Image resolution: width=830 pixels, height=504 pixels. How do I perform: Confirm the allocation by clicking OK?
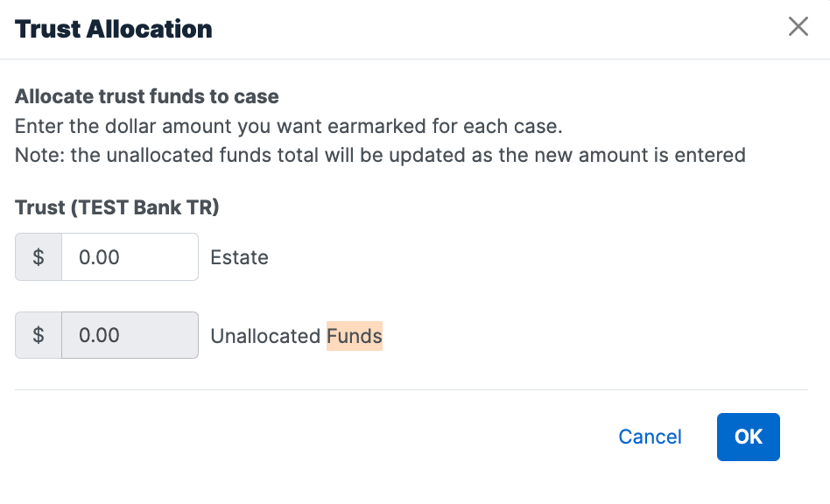tap(748, 437)
